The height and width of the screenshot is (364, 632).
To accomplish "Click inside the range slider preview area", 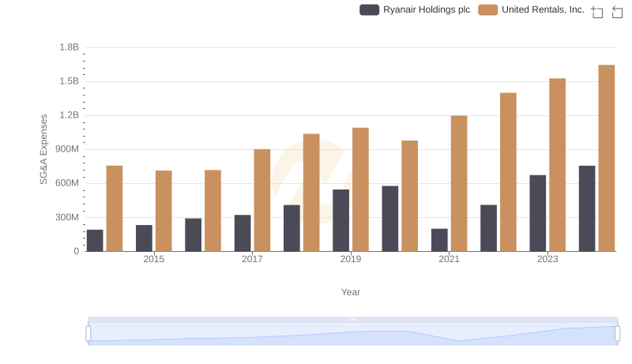I will point(352,334).
